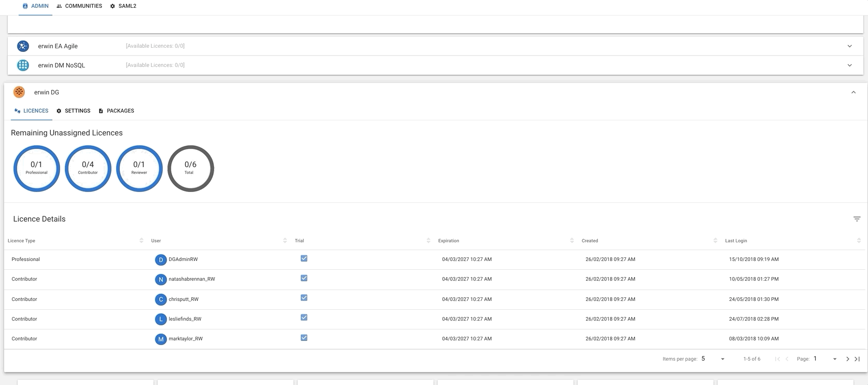This screenshot has height=385, width=868.
Task: Click the user name chrisputt_RW
Action: (184, 299)
